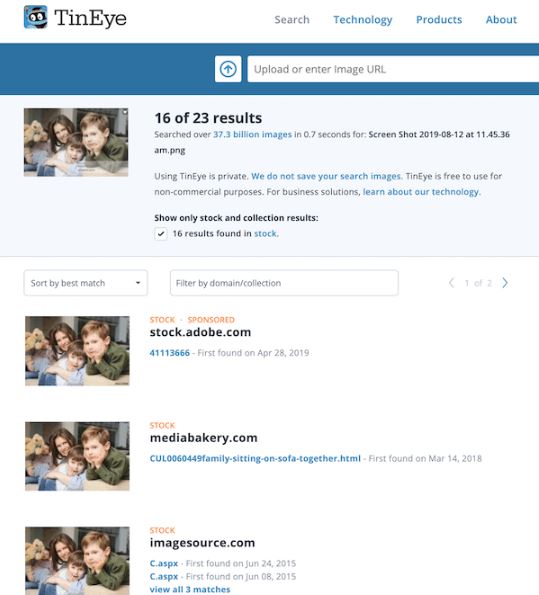Image resolution: width=539 pixels, height=595 pixels.
Task: Click the upload arrow icon button
Action: (228, 69)
